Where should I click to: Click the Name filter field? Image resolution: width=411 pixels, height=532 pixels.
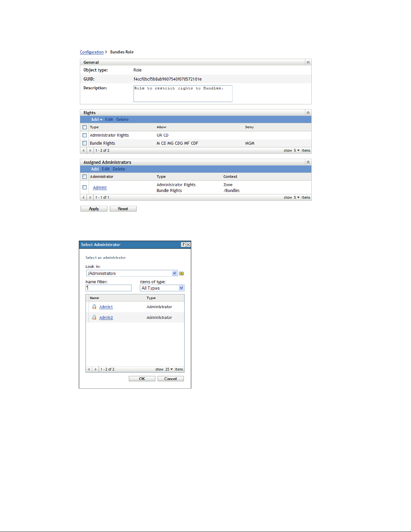tap(108, 288)
